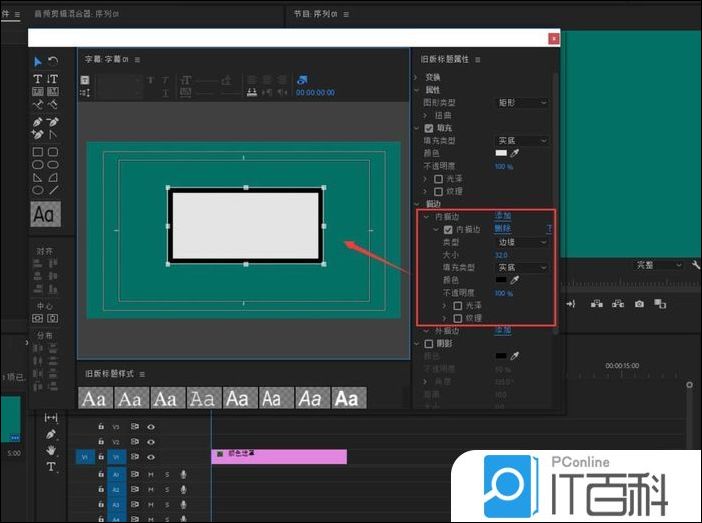Uncheck the 填充 fill checkbox
This screenshot has width=702, height=523.
pyautogui.click(x=429, y=128)
